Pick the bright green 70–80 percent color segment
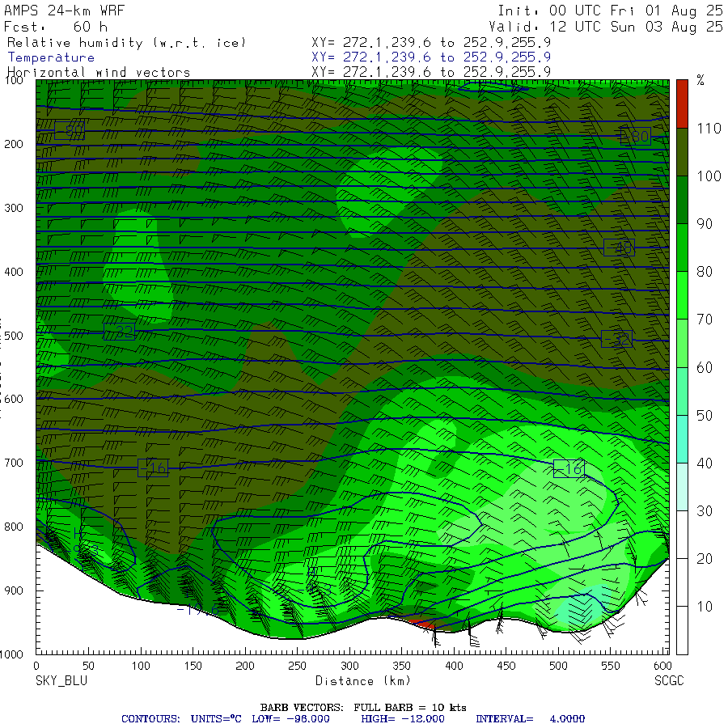728x728 pixels. coord(682,295)
